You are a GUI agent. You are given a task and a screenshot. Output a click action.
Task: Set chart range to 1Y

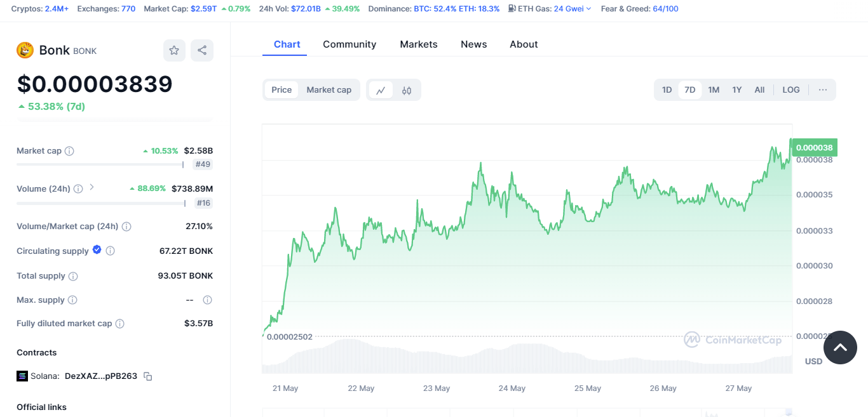[737, 89]
